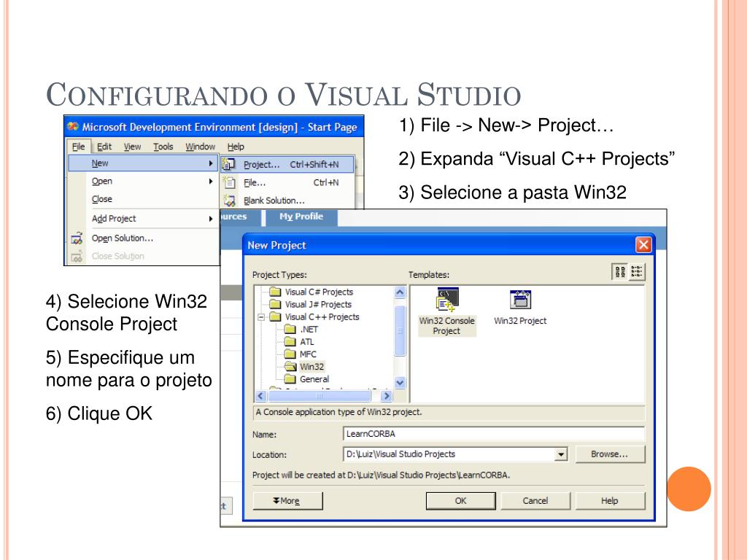Open the Location dropdown list
This screenshot has width=747, height=560.
coord(561,454)
